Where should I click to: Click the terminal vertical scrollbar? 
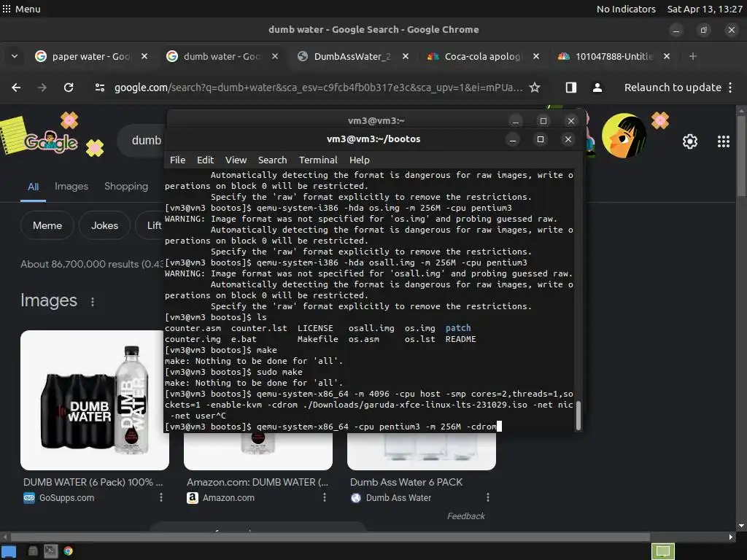point(578,415)
